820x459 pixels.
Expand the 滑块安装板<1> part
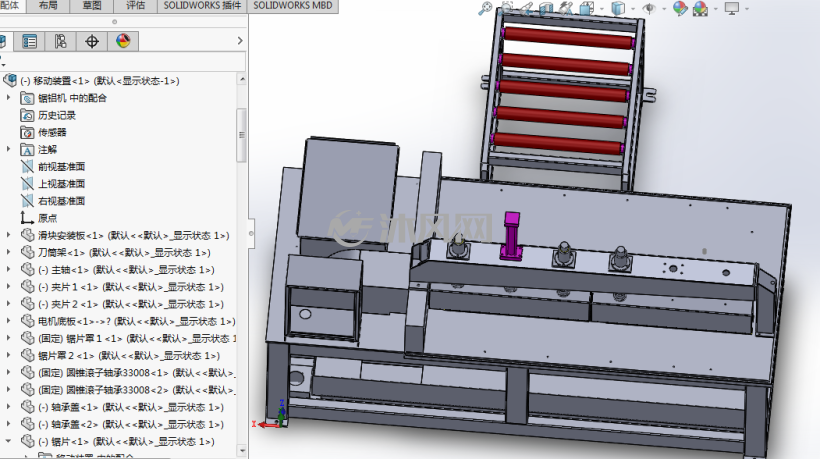click(x=8, y=235)
